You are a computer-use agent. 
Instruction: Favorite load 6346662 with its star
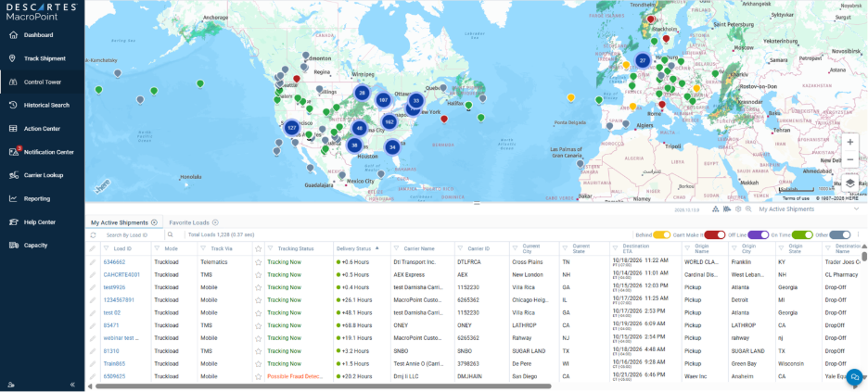tap(258, 262)
